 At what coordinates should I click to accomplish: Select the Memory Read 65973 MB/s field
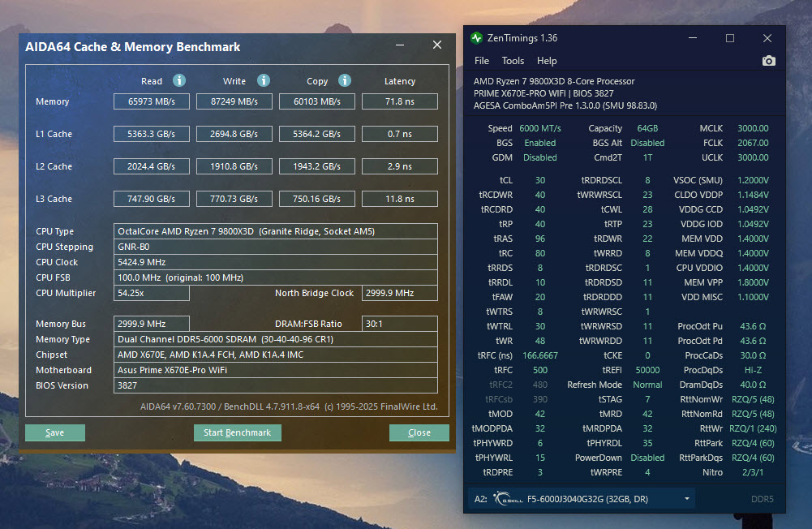(x=151, y=101)
